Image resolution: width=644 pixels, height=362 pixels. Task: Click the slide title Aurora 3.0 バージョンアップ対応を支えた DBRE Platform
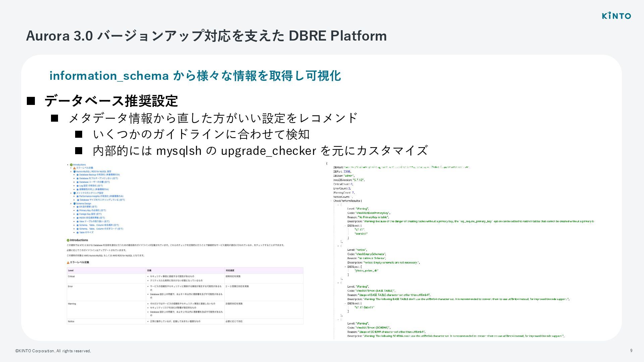coord(206,36)
